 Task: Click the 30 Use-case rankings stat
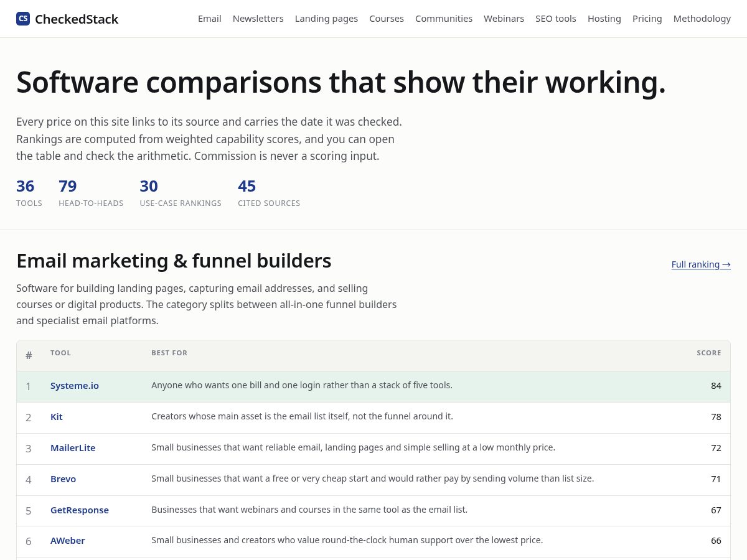pos(181,193)
